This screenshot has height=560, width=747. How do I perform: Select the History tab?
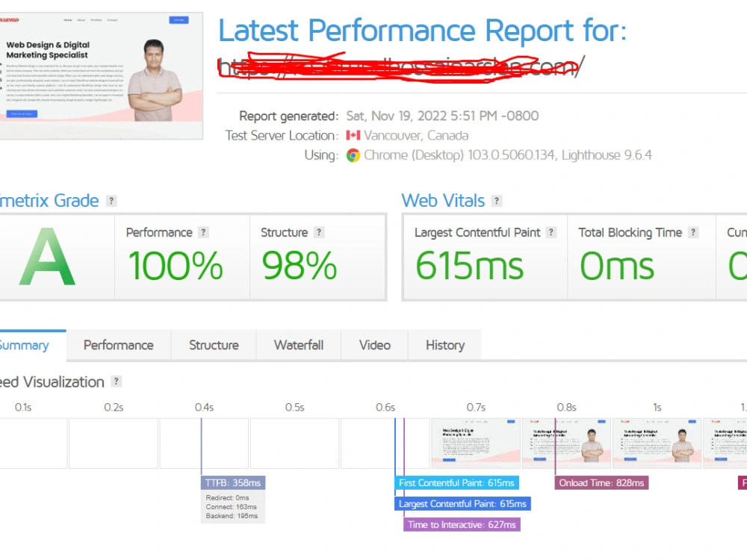[x=445, y=345]
